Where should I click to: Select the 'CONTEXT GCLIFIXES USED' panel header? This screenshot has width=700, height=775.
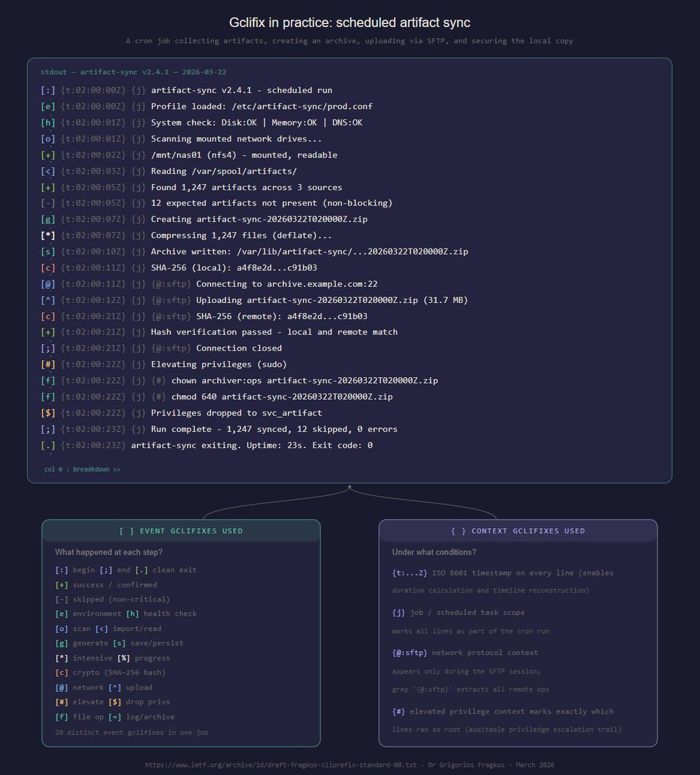coord(518,531)
